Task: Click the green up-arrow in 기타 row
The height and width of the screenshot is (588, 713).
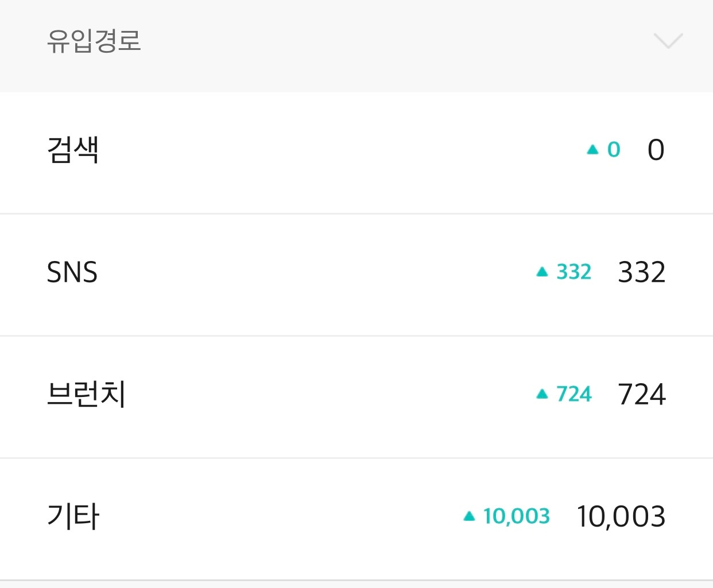Action: click(469, 516)
